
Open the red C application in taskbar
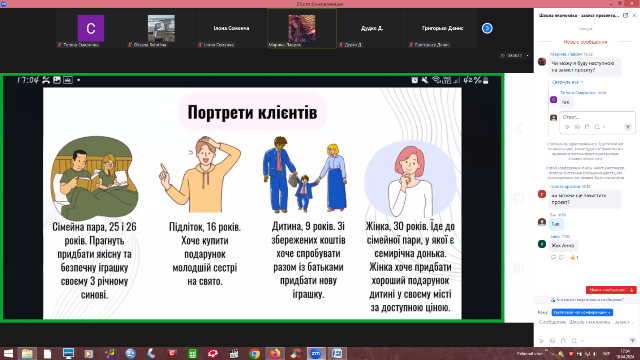171,353
